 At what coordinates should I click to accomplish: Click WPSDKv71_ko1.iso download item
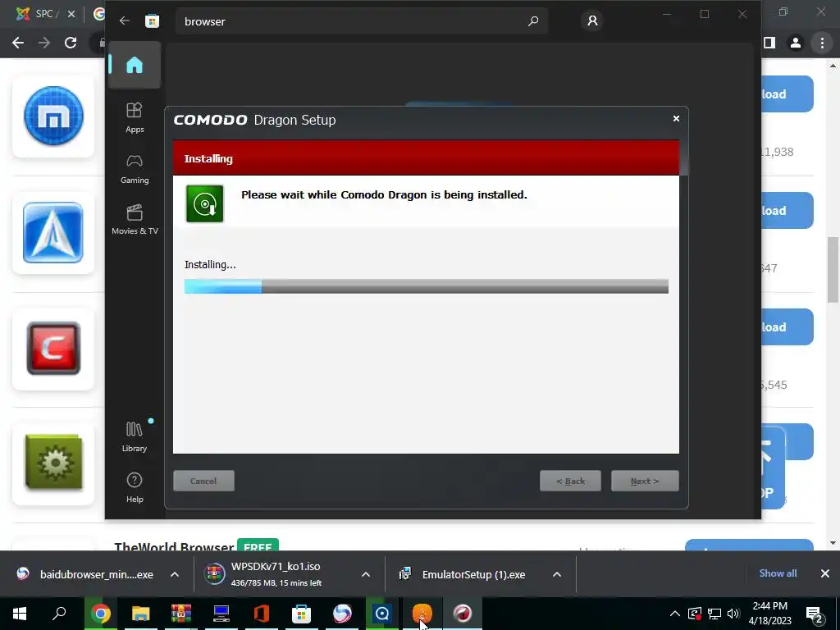276,574
